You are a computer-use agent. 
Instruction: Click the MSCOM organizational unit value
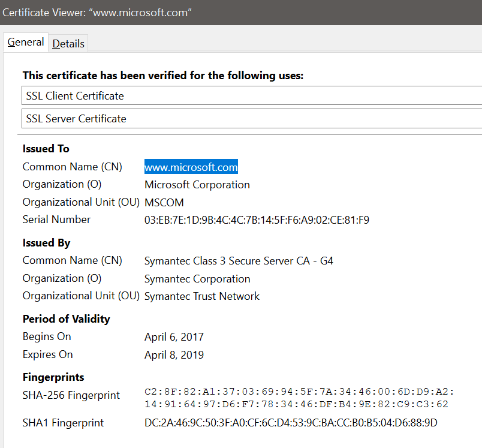(164, 202)
